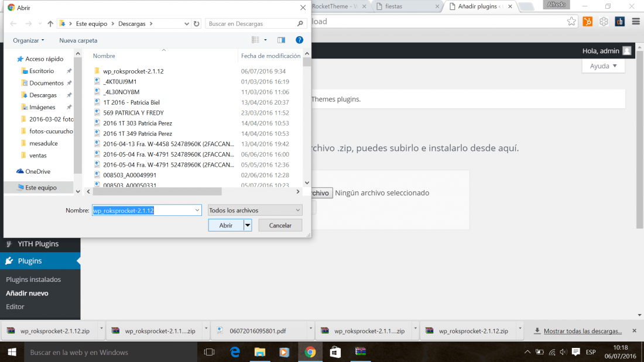Image resolution: width=644 pixels, height=362 pixels.
Task: Select the Añadir plugins browser tab
Action: [x=481, y=6]
